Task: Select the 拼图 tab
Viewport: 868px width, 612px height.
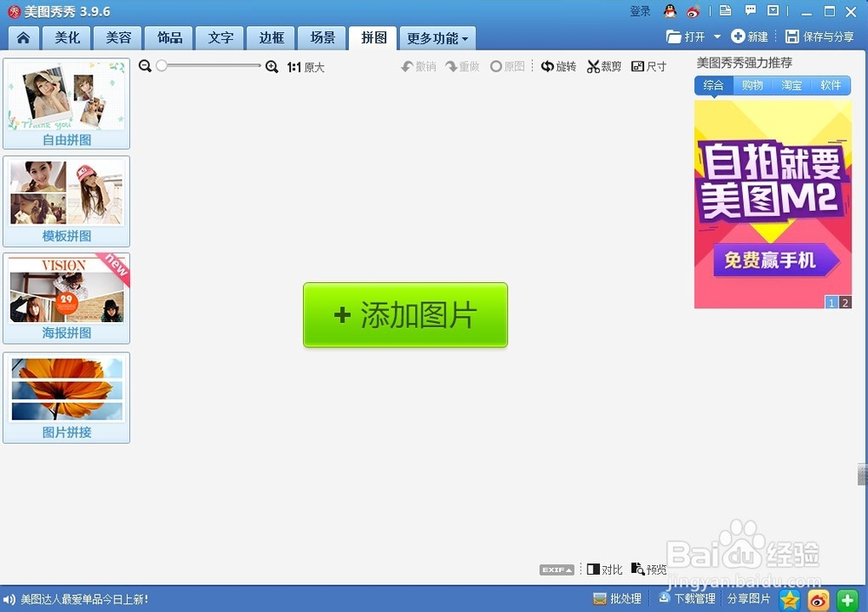Action: point(373,37)
